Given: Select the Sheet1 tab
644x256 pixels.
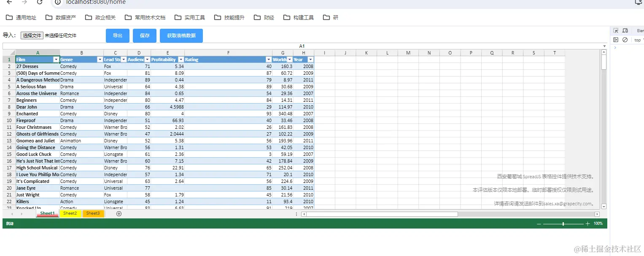Looking at the screenshot, I should coord(47,214).
